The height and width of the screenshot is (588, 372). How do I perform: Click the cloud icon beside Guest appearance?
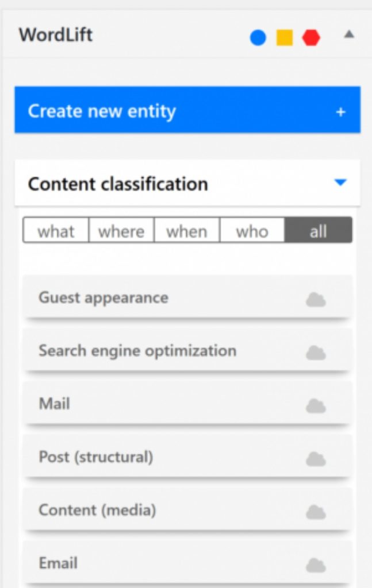point(316,300)
